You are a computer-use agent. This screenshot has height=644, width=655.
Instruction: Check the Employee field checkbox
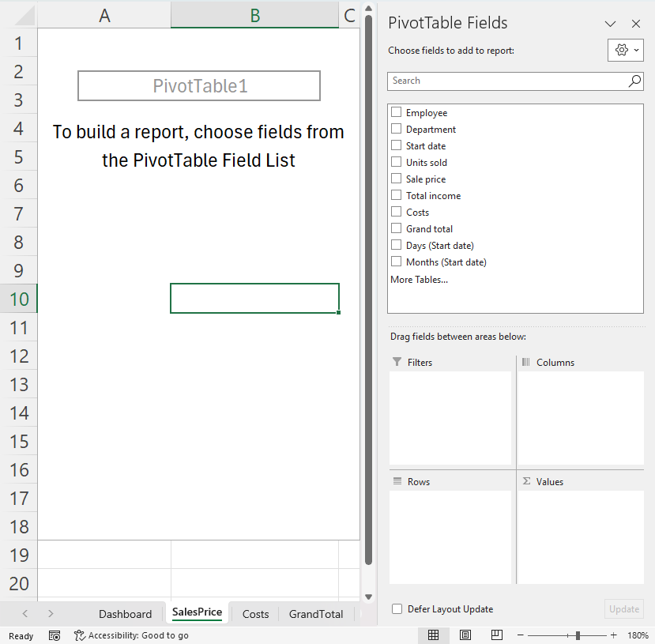[x=397, y=112]
